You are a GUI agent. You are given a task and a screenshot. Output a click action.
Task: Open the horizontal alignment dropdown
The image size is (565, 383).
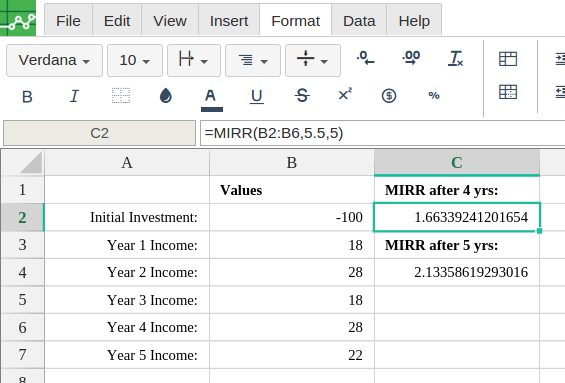253,60
